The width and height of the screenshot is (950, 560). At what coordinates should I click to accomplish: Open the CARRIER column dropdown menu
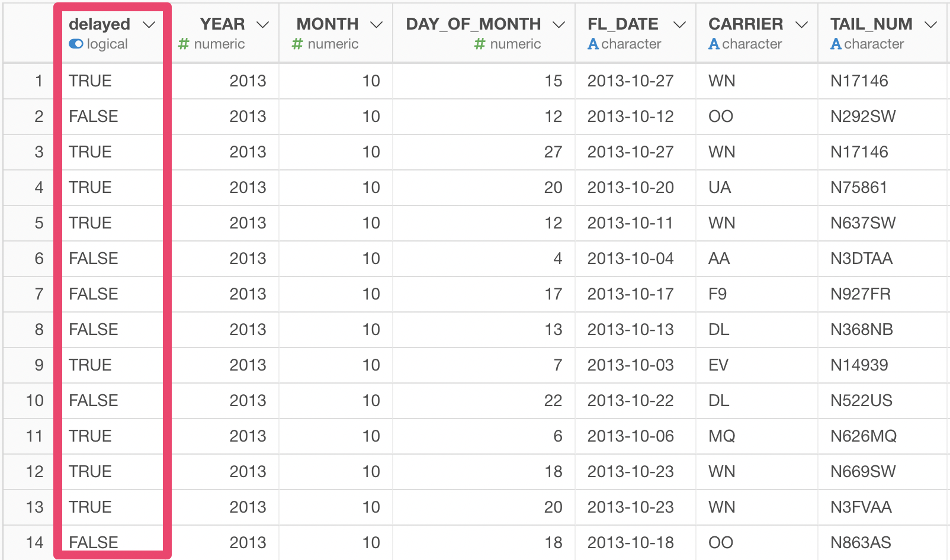[801, 25]
